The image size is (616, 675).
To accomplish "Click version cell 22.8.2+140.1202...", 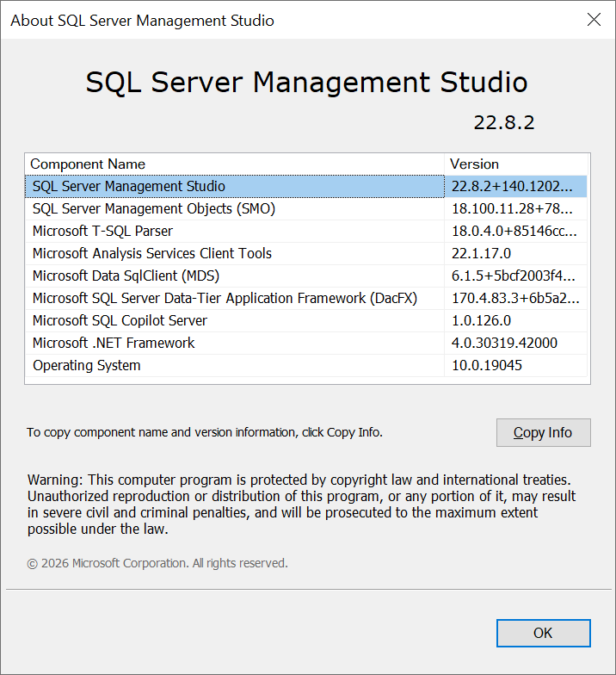I will (x=516, y=186).
